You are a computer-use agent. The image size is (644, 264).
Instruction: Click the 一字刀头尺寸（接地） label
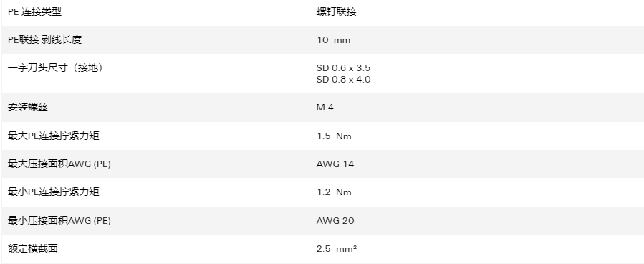pyautogui.click(x=55, y=68)
